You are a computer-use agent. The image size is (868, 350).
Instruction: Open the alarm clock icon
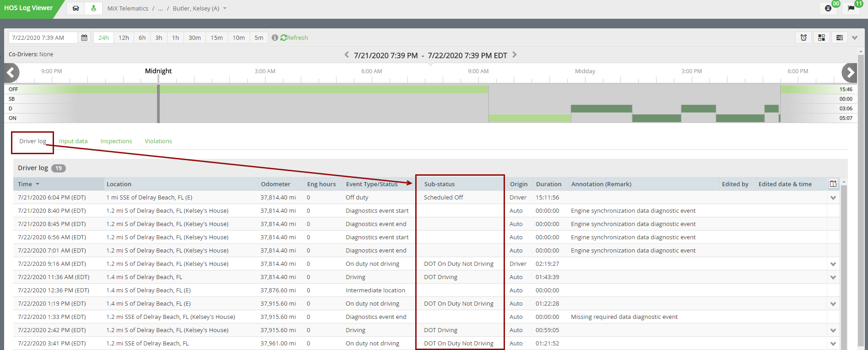coord(803,38)
